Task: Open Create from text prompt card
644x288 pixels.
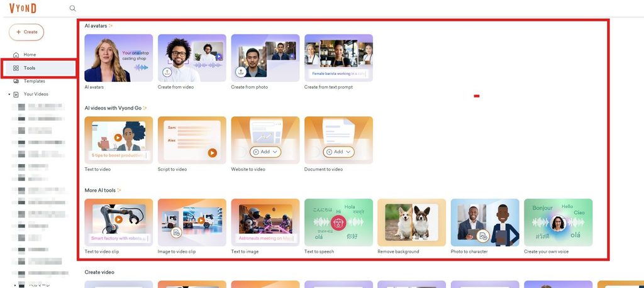Action: pyautogui.click(x=338, y=58)
